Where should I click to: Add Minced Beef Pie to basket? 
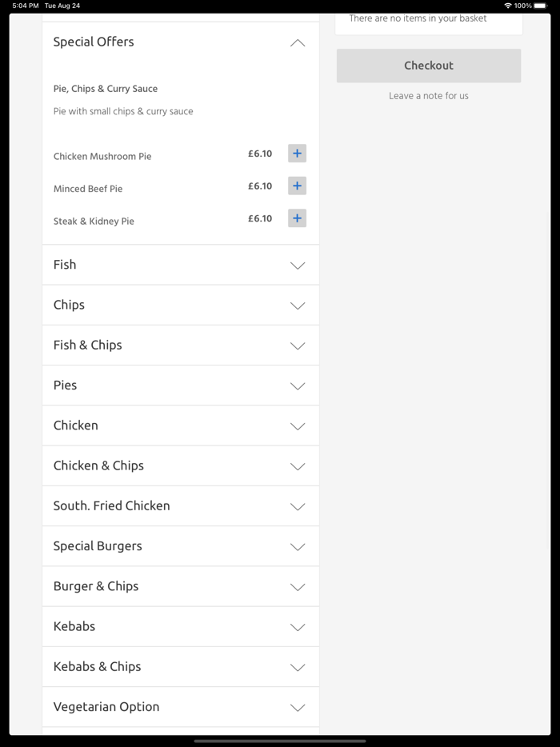(297, 186)
